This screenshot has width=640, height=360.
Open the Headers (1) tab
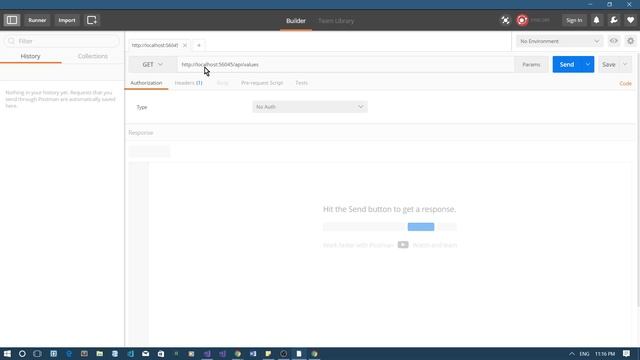[188, 83]
